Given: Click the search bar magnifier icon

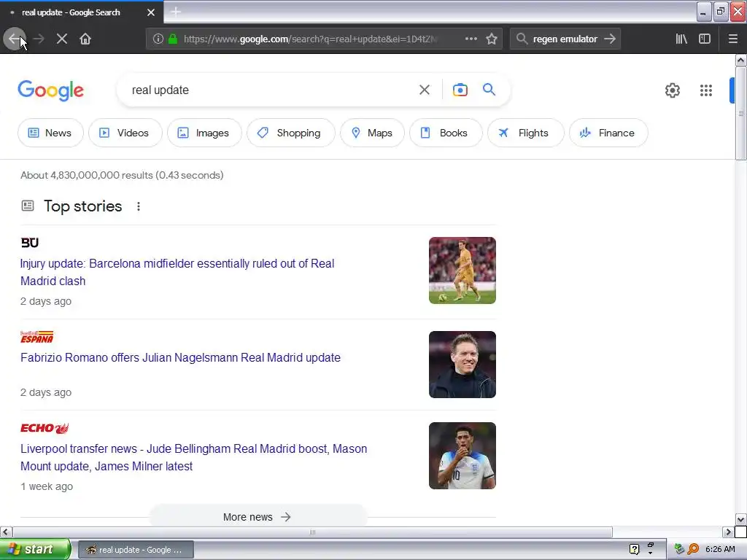Looking at the screenshot, I should point(522,39).
